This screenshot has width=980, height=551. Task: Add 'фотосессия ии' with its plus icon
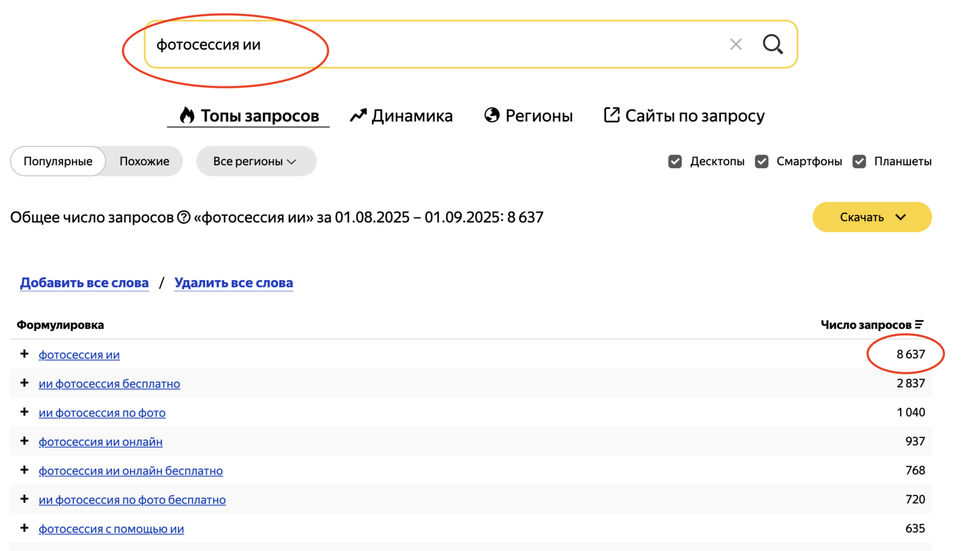coord(24,354)
